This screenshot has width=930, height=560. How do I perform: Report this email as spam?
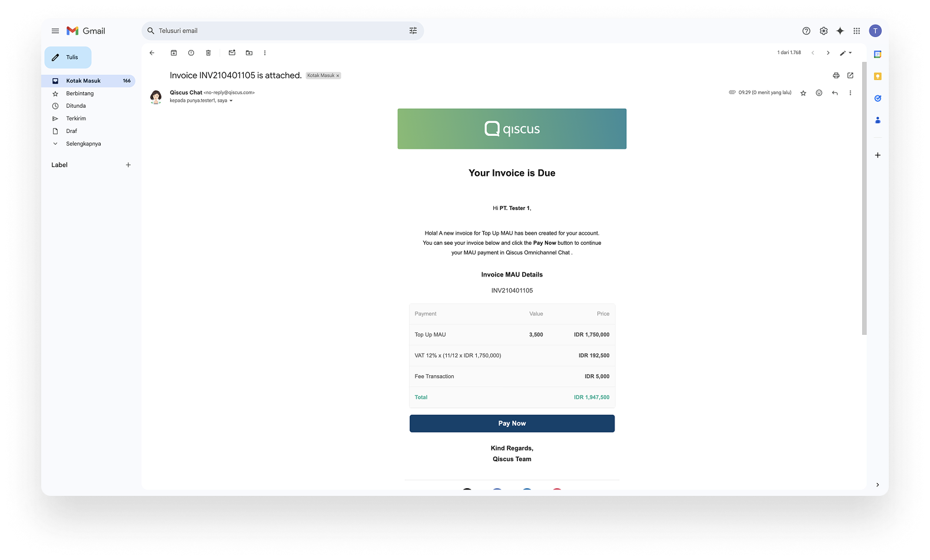[x=191, y=53]
